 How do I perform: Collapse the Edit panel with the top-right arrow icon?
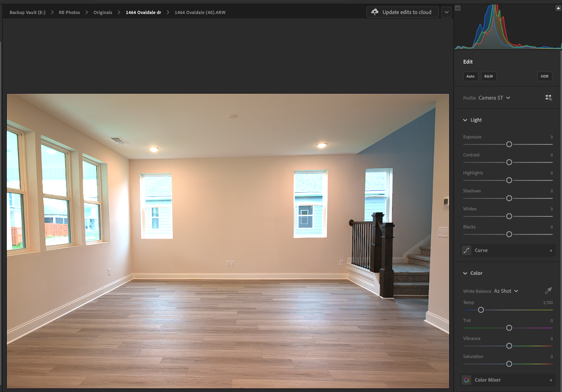pyautogui.click(x=558, y=8)
